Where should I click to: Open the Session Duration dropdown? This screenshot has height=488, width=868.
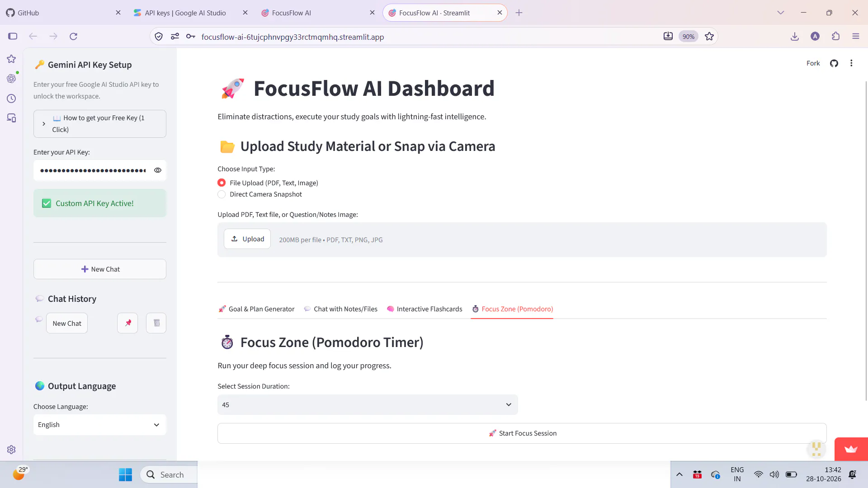click(x=368, y=405)
